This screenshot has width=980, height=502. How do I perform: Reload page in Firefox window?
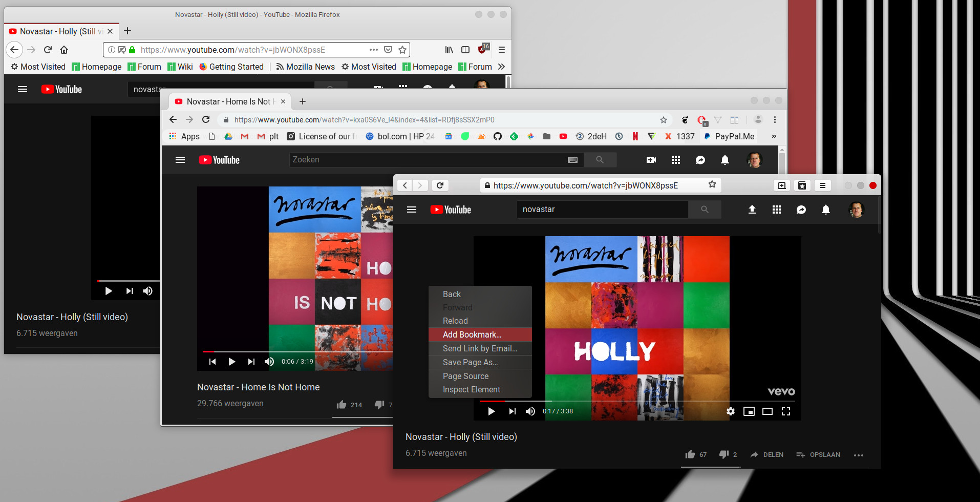pos(48,50)
